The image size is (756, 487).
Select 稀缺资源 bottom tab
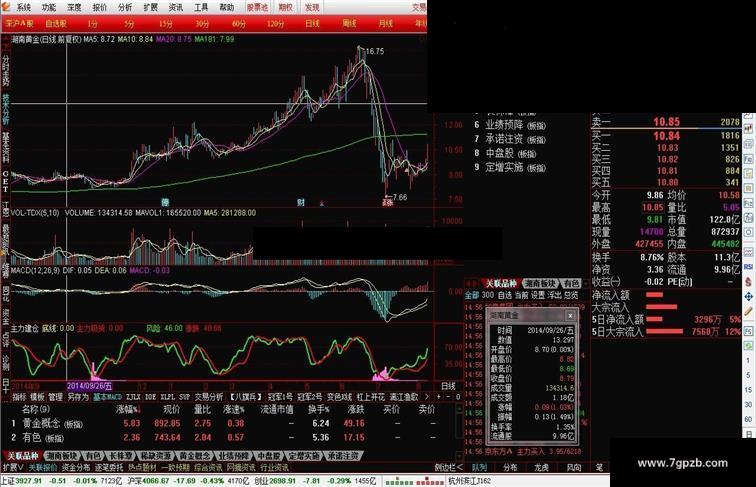(155, 456)
